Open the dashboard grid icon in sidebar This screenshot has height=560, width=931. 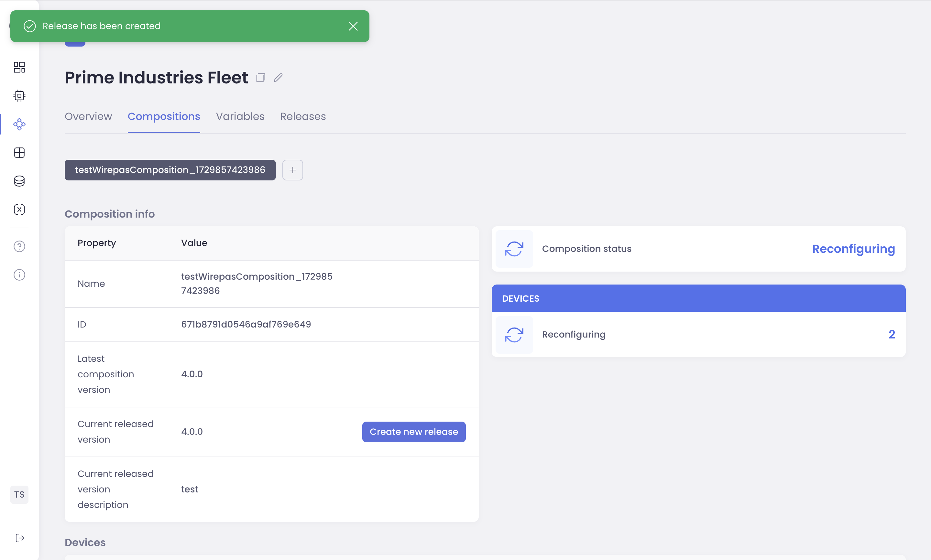[19, 67]
